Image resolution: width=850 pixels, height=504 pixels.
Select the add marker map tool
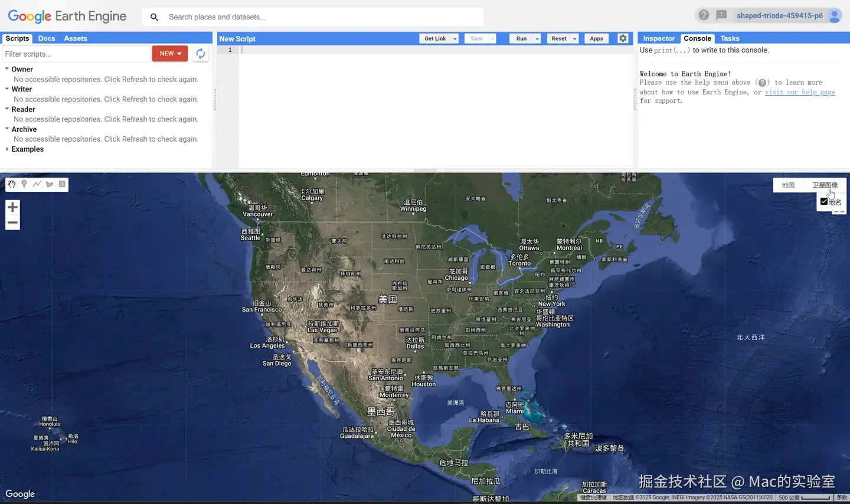point(24,184)
